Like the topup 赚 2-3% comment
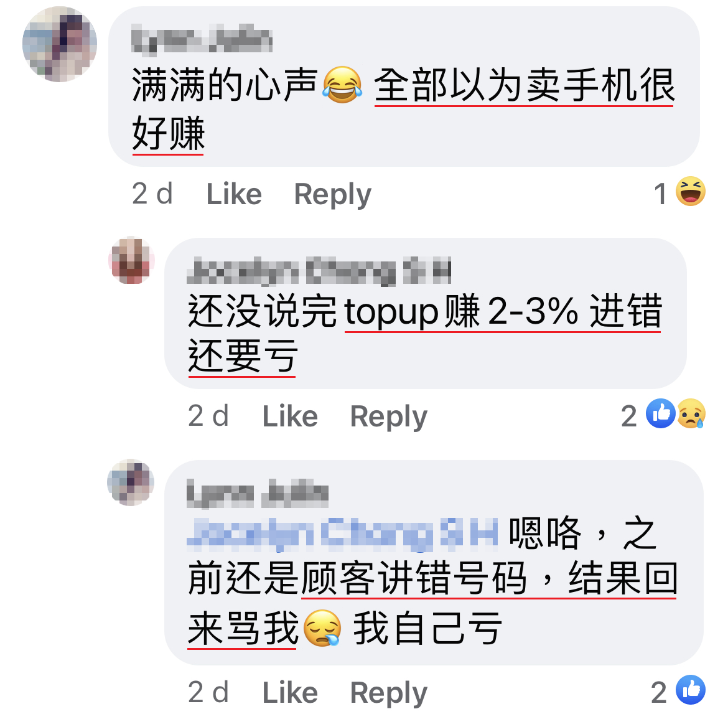The image size is (728, 714). coord(290,416)
